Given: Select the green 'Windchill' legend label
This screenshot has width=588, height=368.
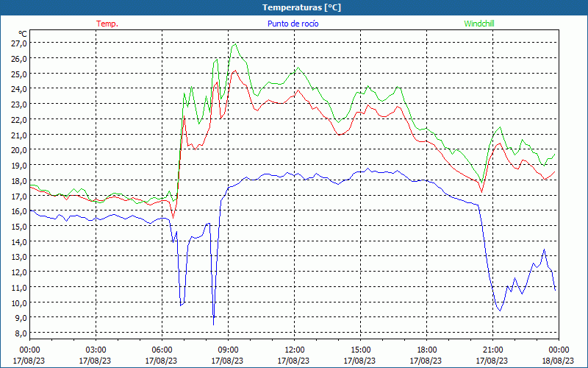Looking at the screenshot, I should pyautogui.click(x=479, y=24).
